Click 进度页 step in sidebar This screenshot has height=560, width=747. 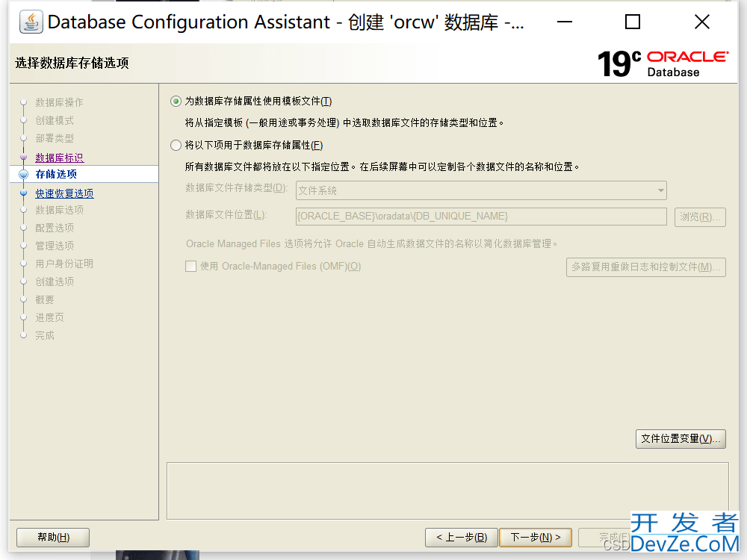[49, 317]
